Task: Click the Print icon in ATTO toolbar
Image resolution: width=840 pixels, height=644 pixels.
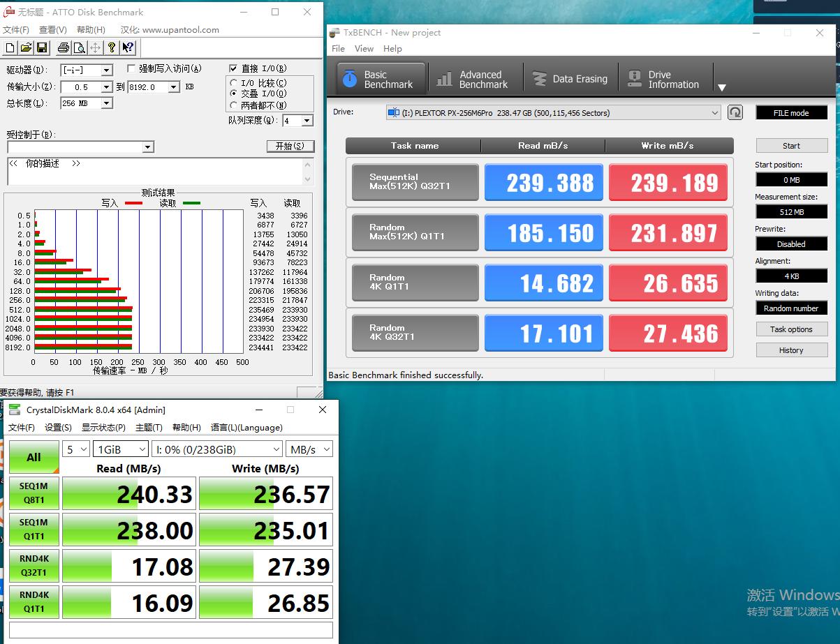Action: tap(64, 47)
